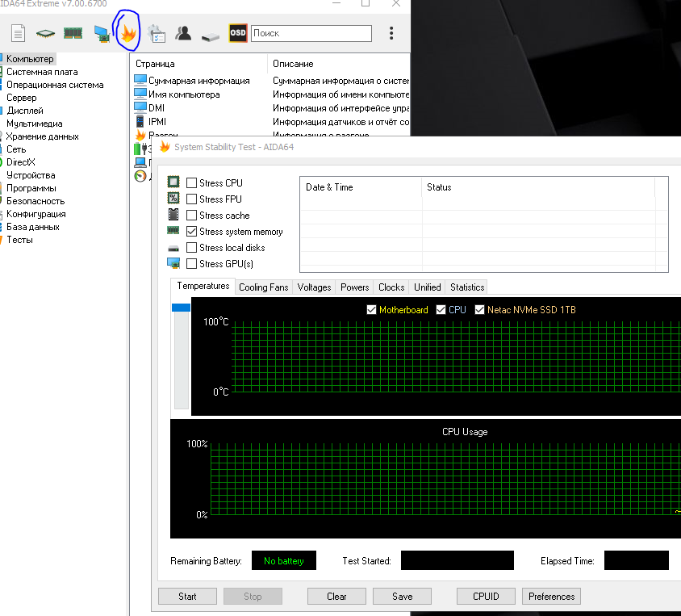Open the Report page icon in toolbar
Viewport: 681px width, 616px height.
(x=19, y=33)
